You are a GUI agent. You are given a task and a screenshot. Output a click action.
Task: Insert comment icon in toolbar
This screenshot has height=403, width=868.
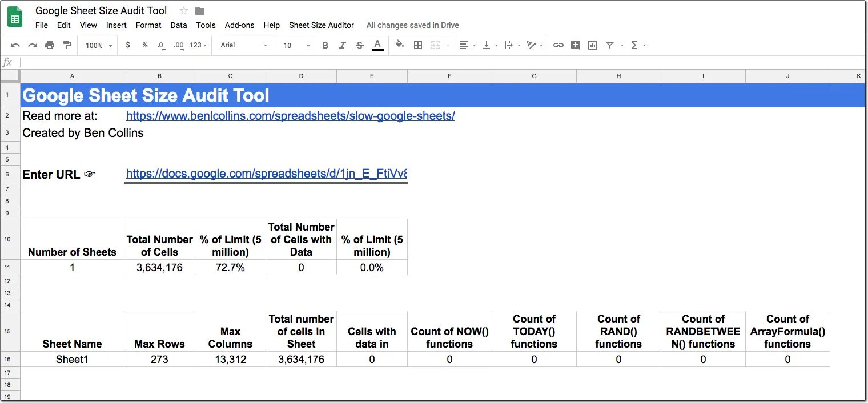pos(576,45)
